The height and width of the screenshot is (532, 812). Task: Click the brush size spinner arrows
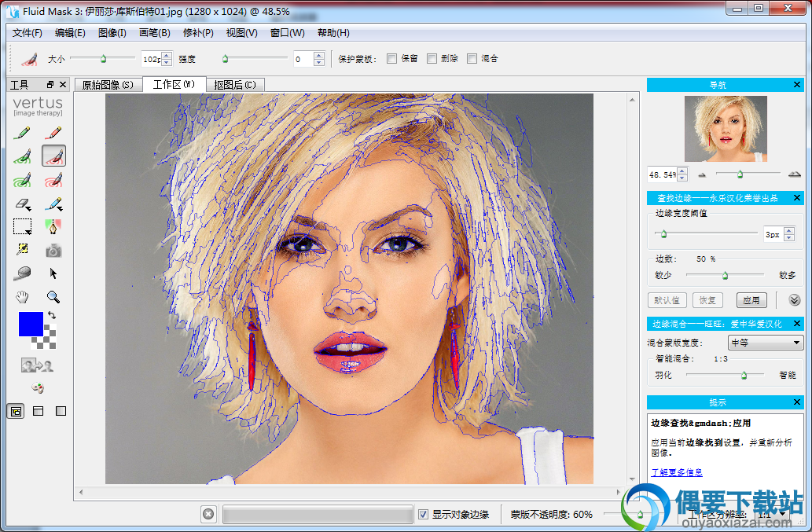[167, 58]
